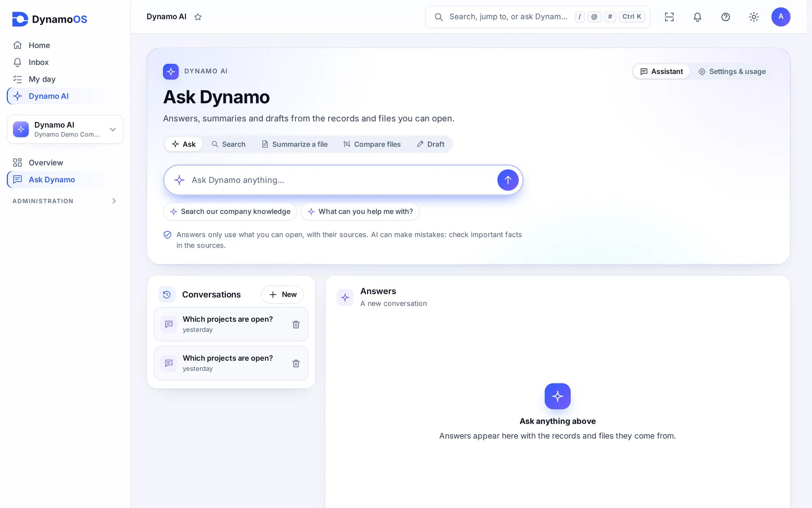The width and height of the screenshot is (812, 508).
Task: Select Dynamo AI in the sidebar
Action: point(65,96)
